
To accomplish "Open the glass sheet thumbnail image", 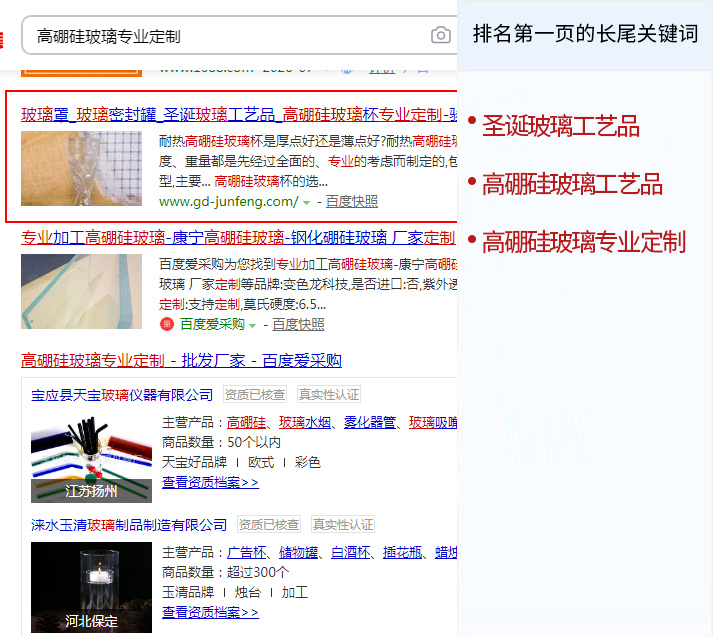I will coord(81,291).
